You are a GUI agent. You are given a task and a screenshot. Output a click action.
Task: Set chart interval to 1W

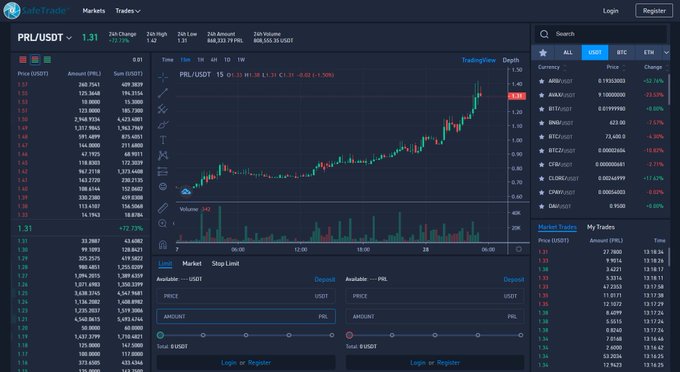coord(241,60)
